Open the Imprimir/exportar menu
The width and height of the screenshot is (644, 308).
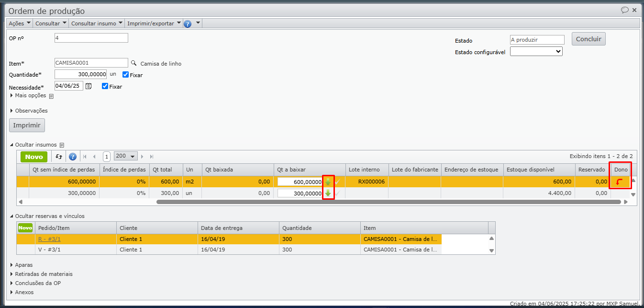coord(154,23)
